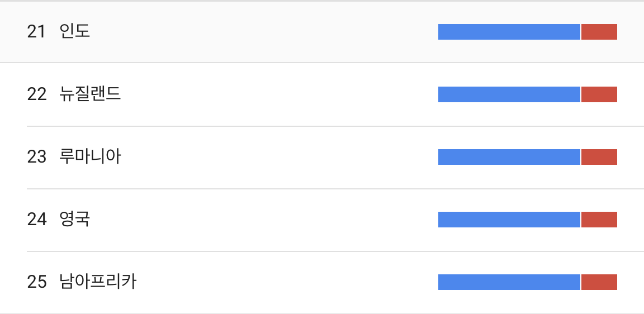Click rank number 23
644x314 pixels.
pos(36,157)
